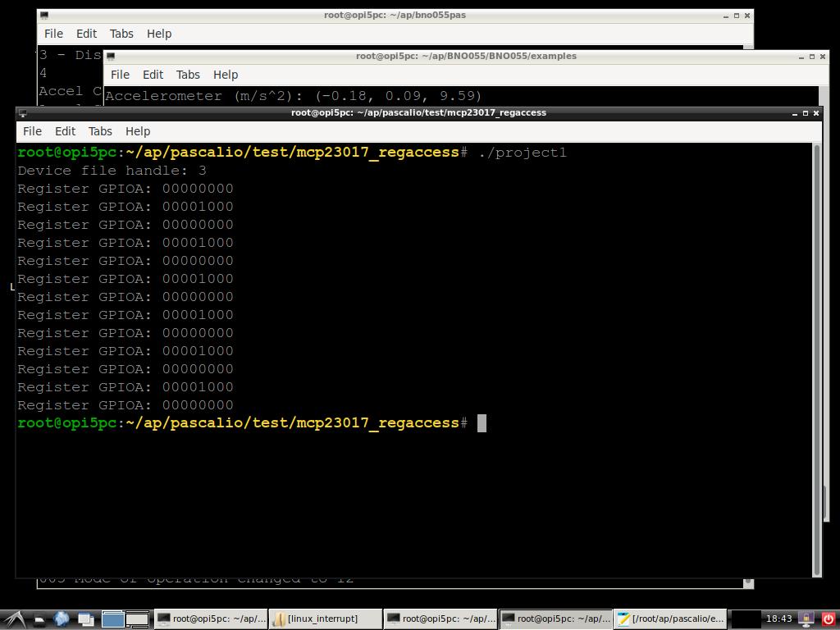The height and width of the screenshot is (630, 840).
Task: Maximize the bno055pas terminal window
Action: 737,16
